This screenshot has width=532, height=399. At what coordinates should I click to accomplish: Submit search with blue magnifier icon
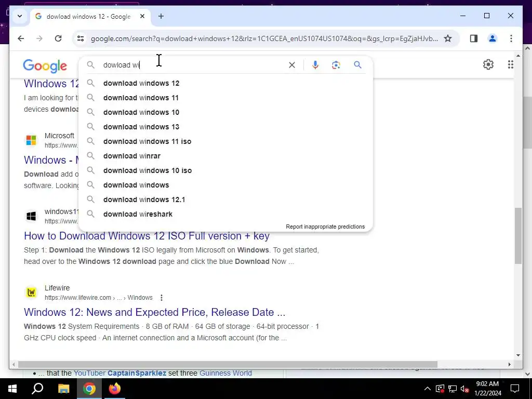[x=357, y=64]
